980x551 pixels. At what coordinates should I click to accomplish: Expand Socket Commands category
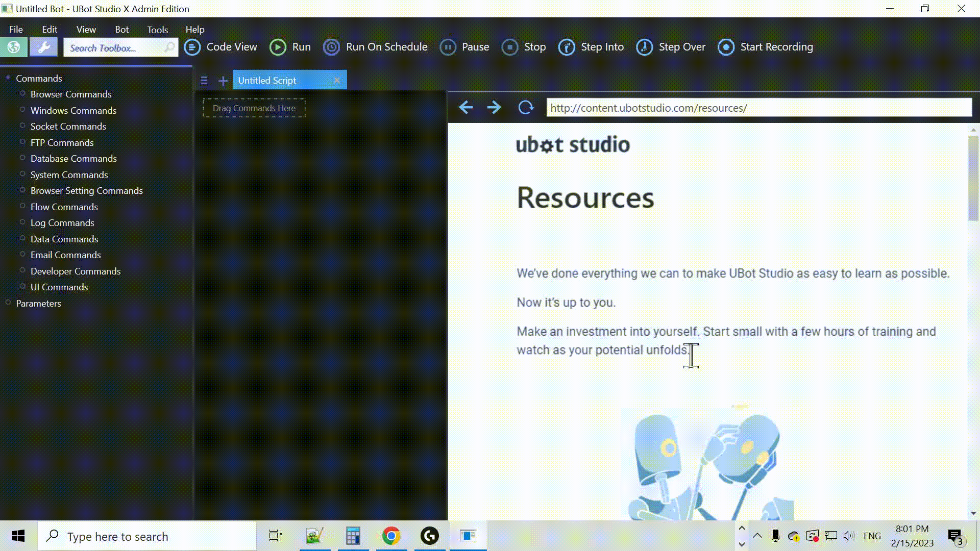pos(22,126)
